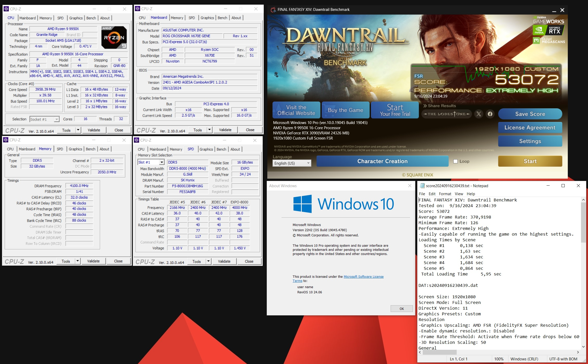This screenshot has height=364, width=588.
Task: Click the 100% zoom status in Notepad
Action: 499,359
